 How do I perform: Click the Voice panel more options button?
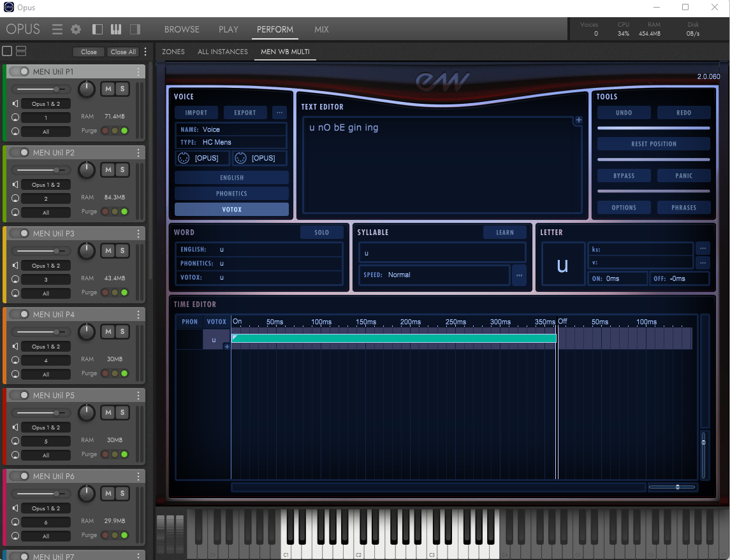279,113
